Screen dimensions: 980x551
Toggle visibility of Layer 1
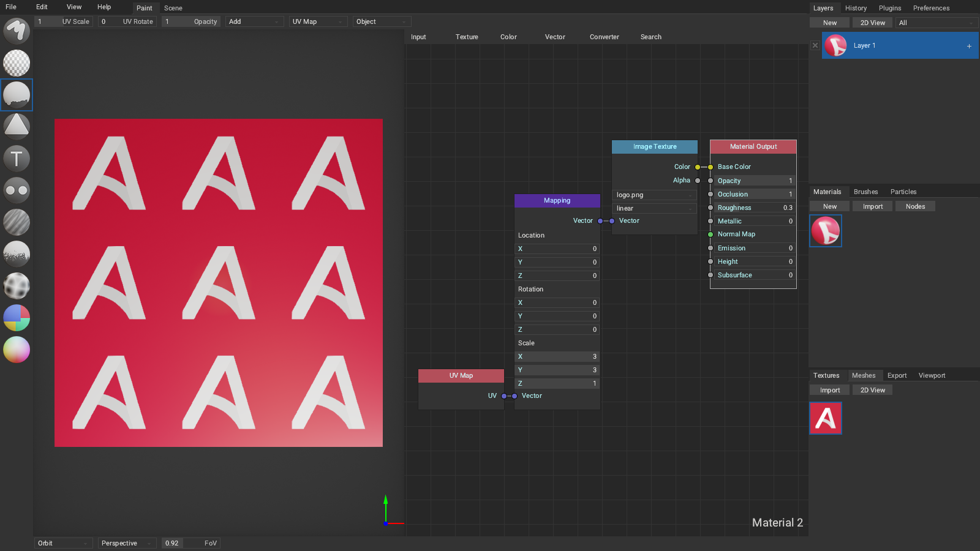tap(815, 45)
